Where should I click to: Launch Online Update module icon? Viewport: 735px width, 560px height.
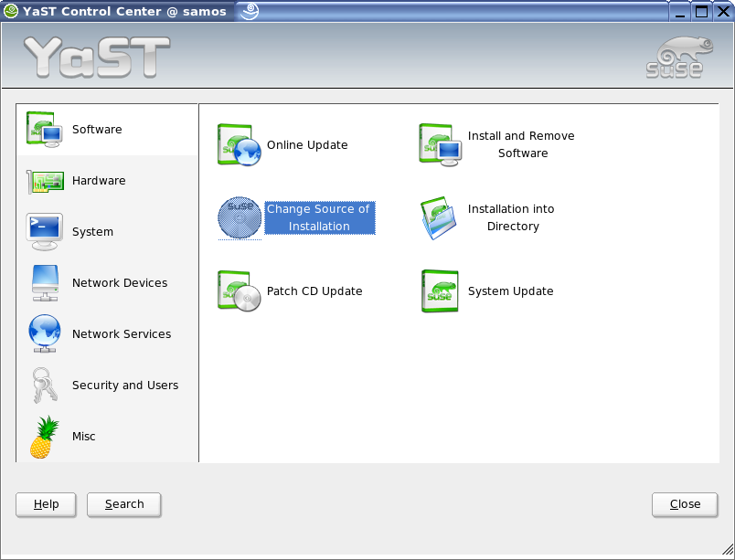(x=240, y=144)
